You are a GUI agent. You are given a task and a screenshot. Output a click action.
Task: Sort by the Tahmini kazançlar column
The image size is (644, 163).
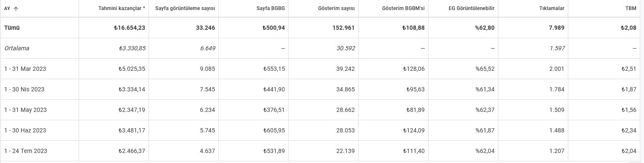click(122, 8)
